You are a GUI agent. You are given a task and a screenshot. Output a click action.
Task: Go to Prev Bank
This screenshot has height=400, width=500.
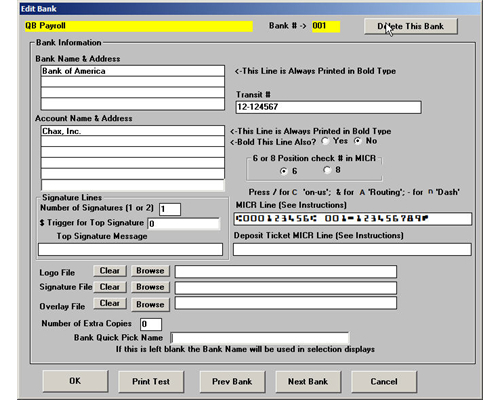(232, 381)
